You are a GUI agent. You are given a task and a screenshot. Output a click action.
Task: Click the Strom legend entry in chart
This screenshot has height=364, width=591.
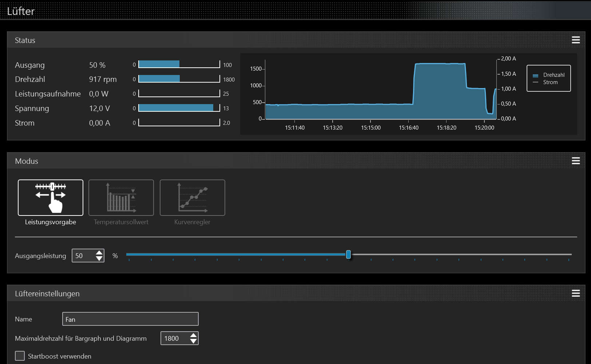pos(545,82)
